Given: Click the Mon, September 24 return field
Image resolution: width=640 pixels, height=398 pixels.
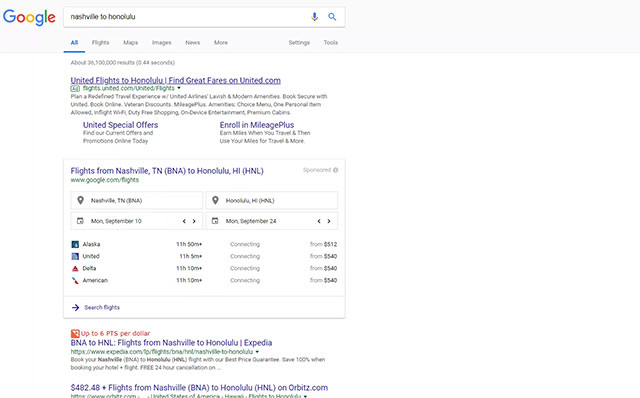Looking at the screenshot, I should pos(272,221).
